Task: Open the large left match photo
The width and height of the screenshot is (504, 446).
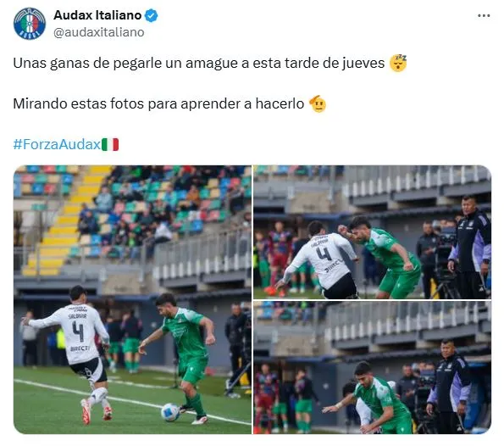Action: pyautogui.click(x=132, y=299)
